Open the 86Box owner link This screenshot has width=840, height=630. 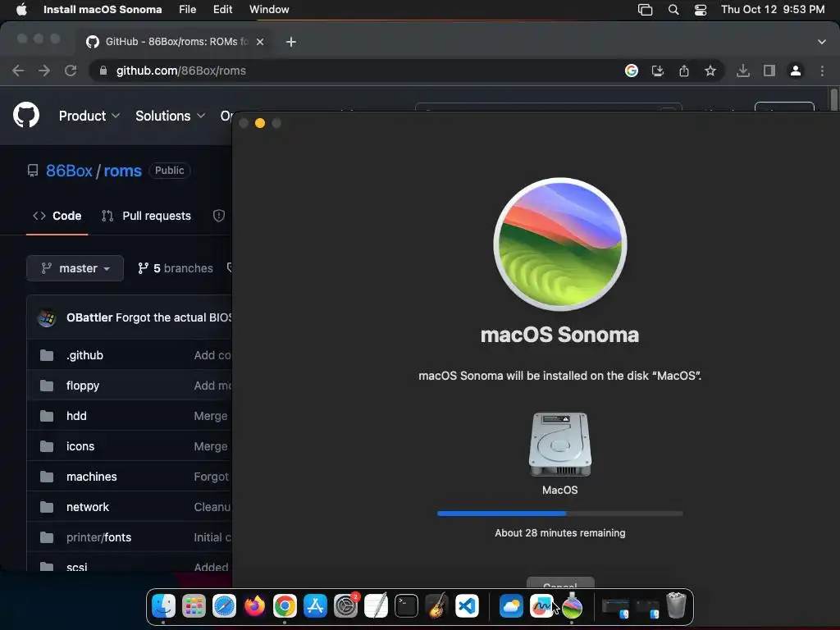click(x=69, y=171)
